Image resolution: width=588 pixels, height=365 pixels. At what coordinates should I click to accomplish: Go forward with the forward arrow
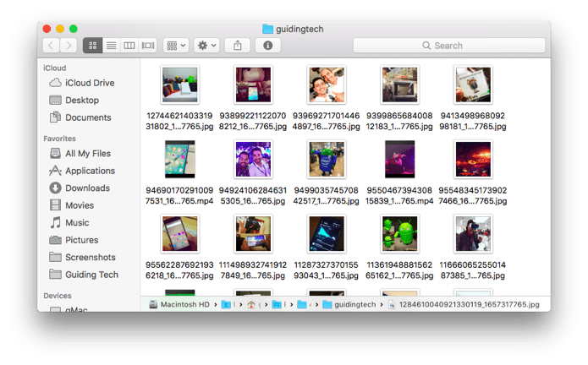[69, 46]
